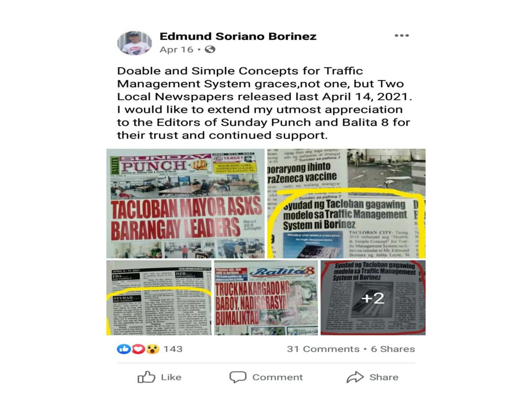The width and height of the screenshot is (532, 411).
Task: Click the Share arrow icon
Action: pyautogui.click(x=355, y=377)
